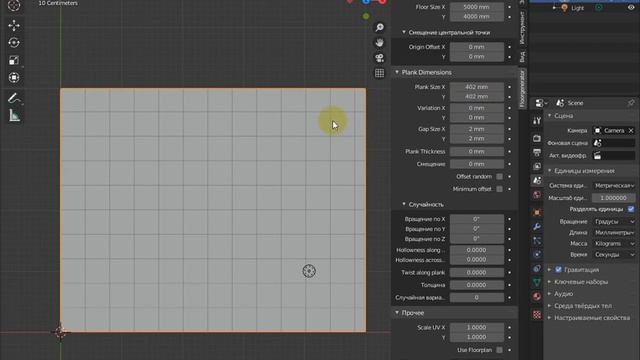Click the zoom magnifier viewport icon

[380, 27]
